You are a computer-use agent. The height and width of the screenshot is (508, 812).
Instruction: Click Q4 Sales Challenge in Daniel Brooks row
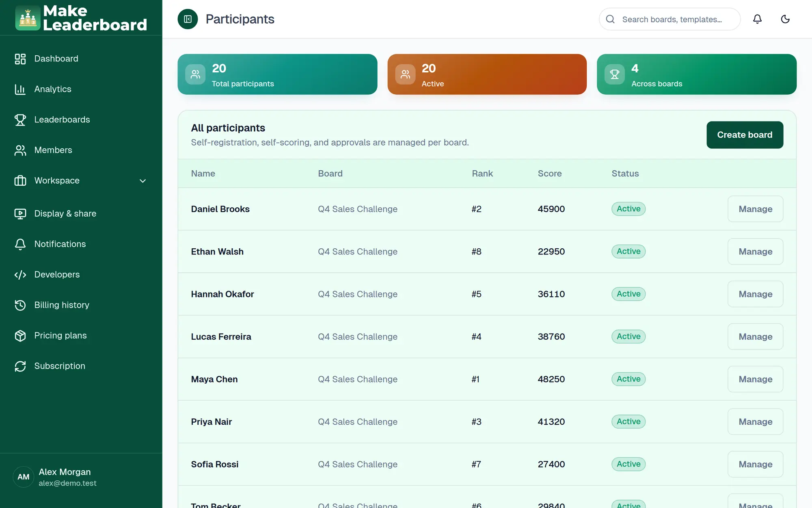coord(357,209)
